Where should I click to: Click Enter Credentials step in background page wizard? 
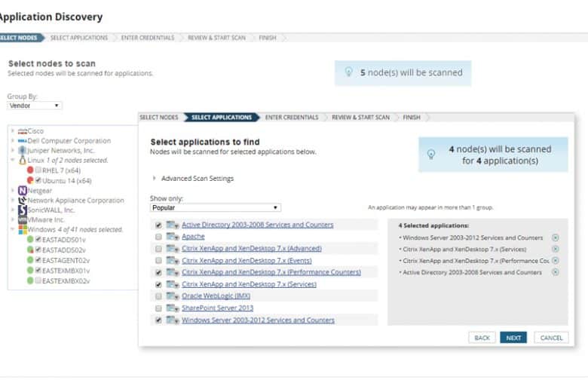[148, 38]
